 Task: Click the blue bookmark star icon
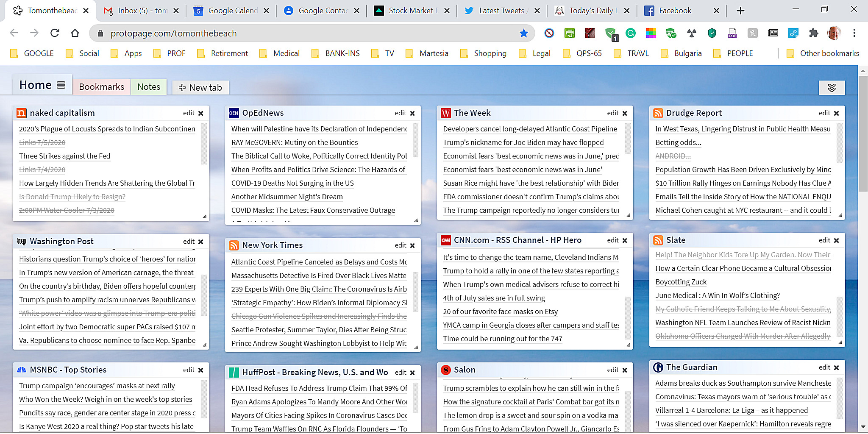(x=524, y=33)
